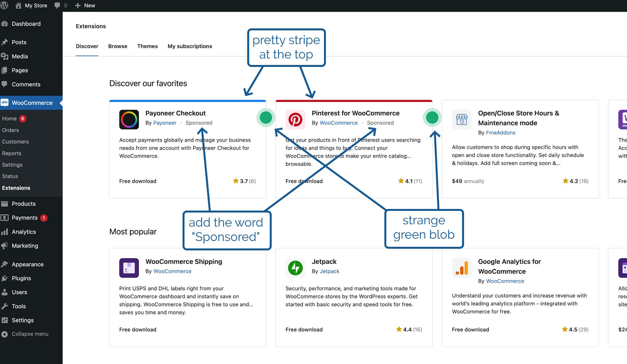Follow the FmeAddons author link
This screenshot has width=627, height=364.
tap(501, 133)
